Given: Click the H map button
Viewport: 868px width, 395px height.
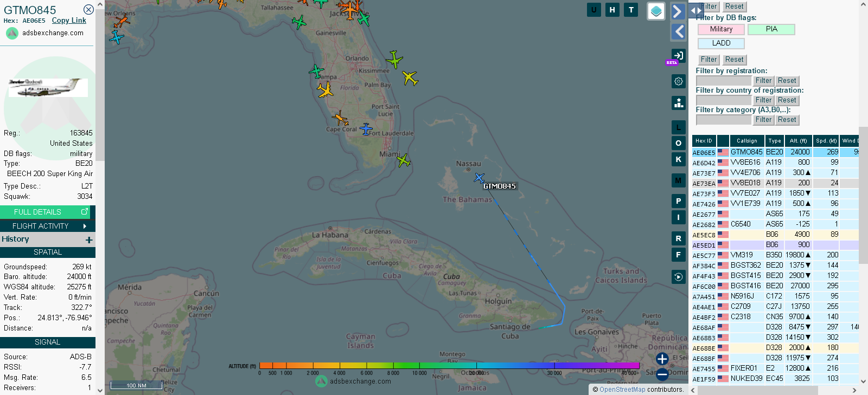Looking at the screenshot, I should coord(612,10).
